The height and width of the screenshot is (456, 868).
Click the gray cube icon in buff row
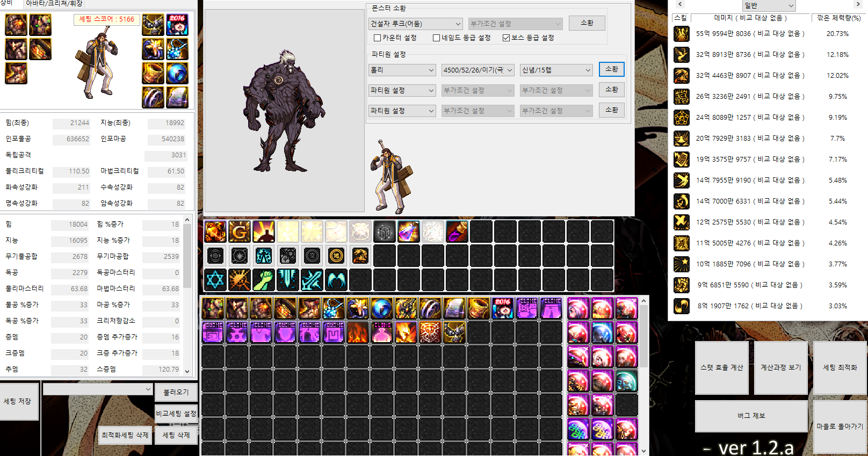[x=385, y=231]
